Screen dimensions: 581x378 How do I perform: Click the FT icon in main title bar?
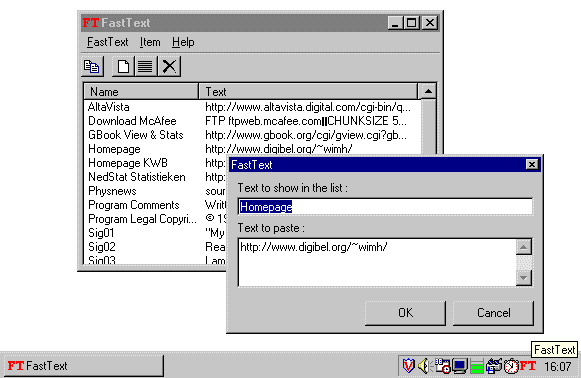click(x=91, y=23)
